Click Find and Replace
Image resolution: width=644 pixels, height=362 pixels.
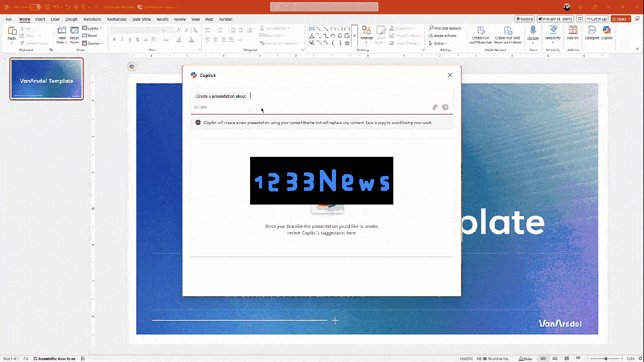(445, 28)
